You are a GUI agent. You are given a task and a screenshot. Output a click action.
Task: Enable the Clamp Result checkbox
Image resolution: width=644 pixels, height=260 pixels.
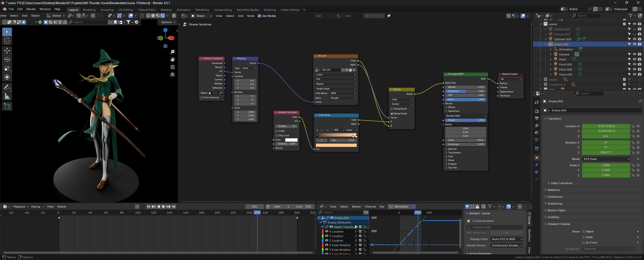pos(392,109)
